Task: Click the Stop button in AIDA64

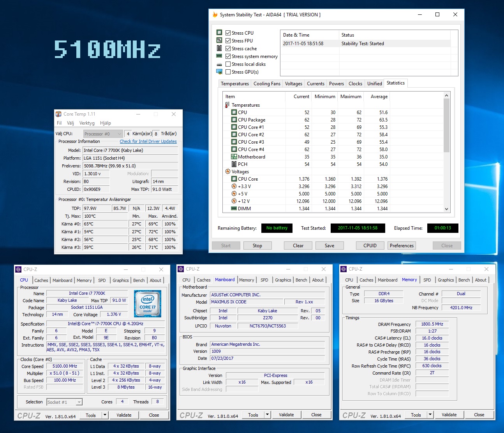Action: click(x=257, y=246)
